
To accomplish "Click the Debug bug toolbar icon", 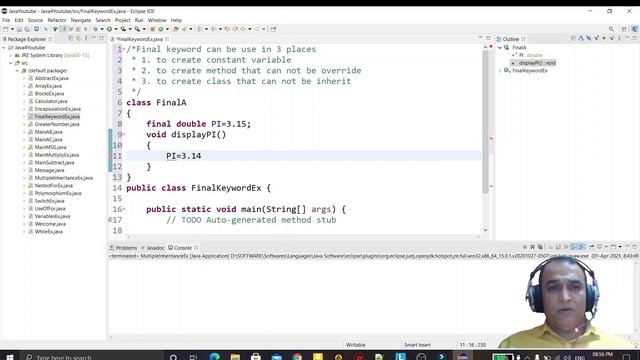I will point(96,29).
